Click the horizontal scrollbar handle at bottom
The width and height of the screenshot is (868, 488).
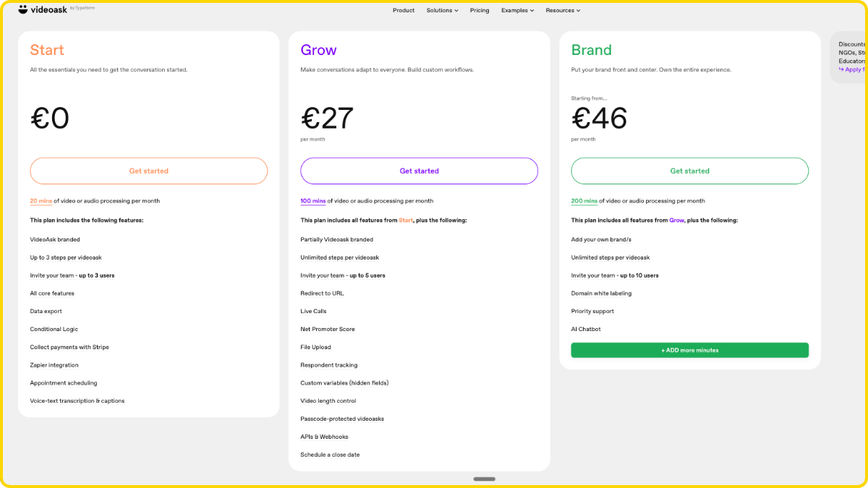(x=484, y=479)
